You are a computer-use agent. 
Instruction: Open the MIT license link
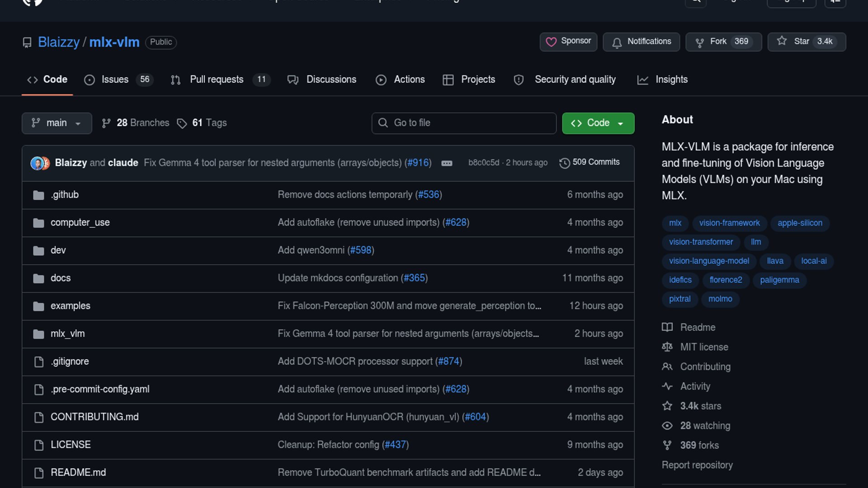tap(704, 347)
